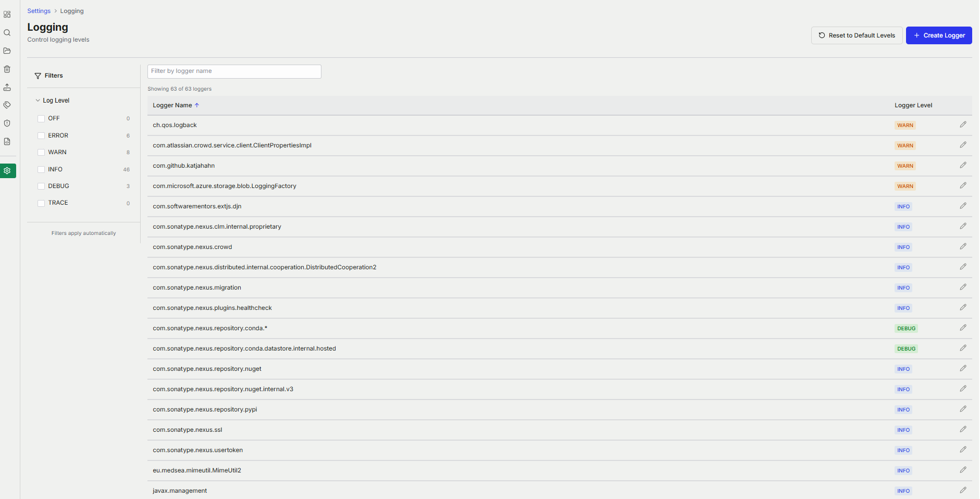Image resolution: width=980 pixels, height=499 pixels.
Task: Edit com.sonatype.nexus.migration logger pencil icon
Action: pyautogui.click(x=963, y=287)
